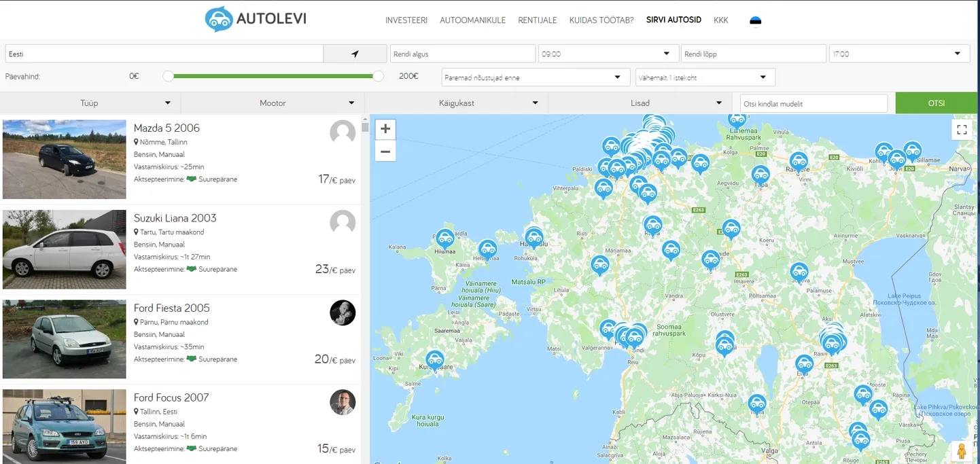Open Mazda 5 owner's profile avatar

coord(343,132)
